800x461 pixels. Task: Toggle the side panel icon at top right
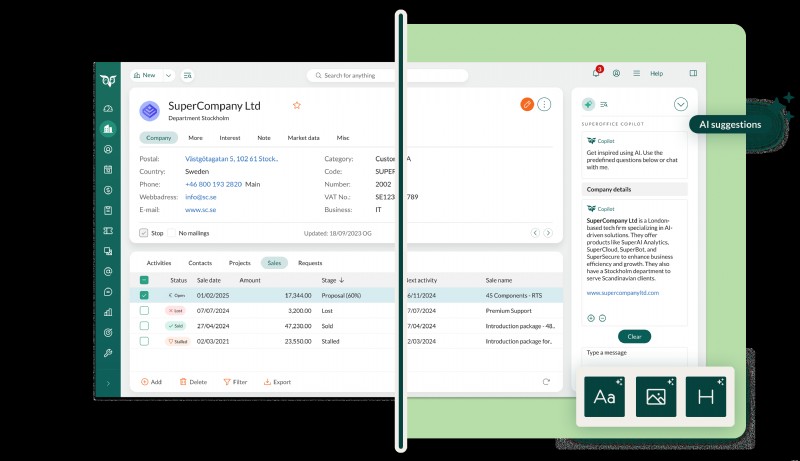click(x=693, y=73)
